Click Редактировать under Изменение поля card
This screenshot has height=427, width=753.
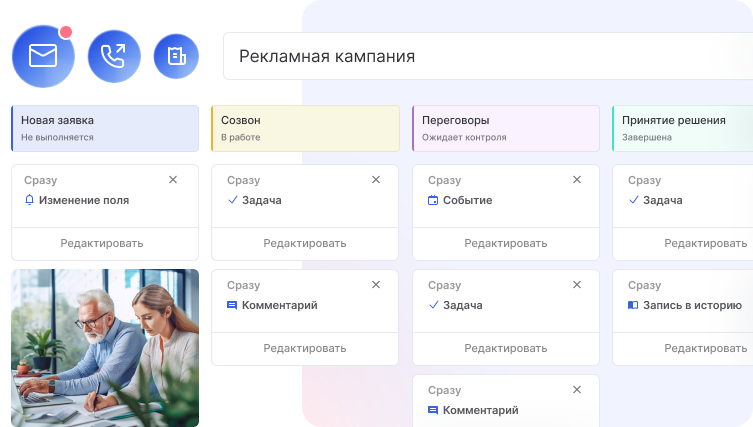pyautogui.click(x=102, y=243)
